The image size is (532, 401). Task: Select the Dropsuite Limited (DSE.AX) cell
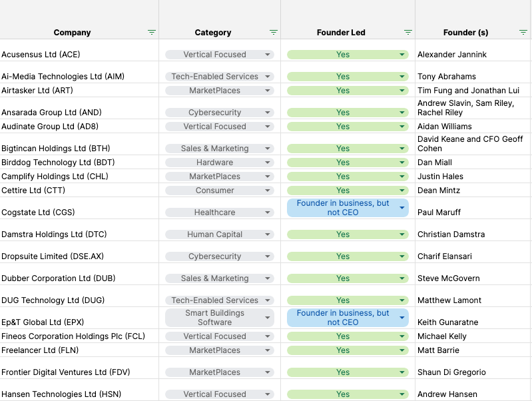coord(79,252)
